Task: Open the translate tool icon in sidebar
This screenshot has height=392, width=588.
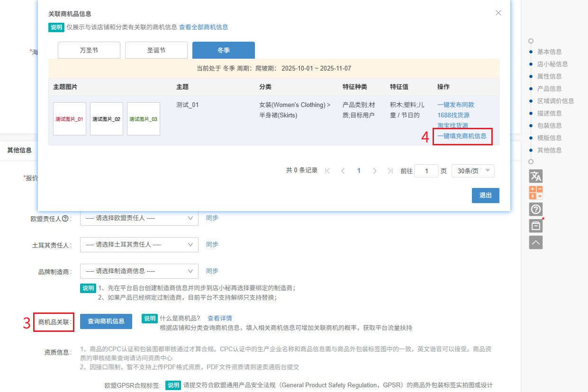Action: 536,176
